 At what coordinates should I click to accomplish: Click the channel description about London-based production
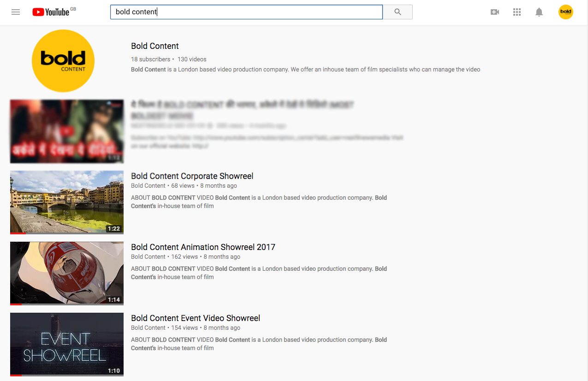click(306, 70)
